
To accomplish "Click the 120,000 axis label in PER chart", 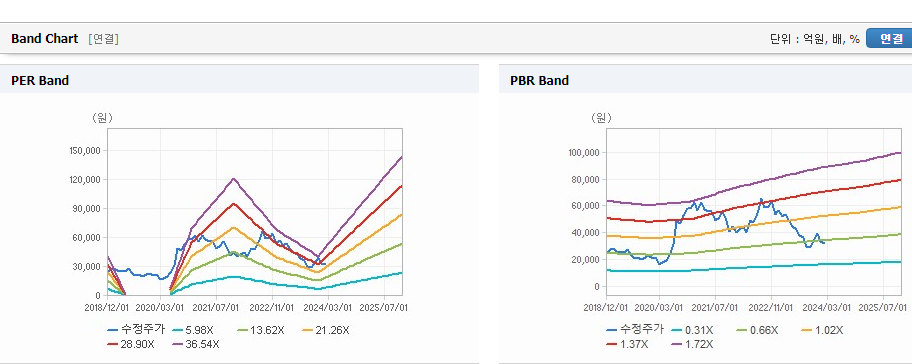I will pyautogui.click(x=86, y=180).
